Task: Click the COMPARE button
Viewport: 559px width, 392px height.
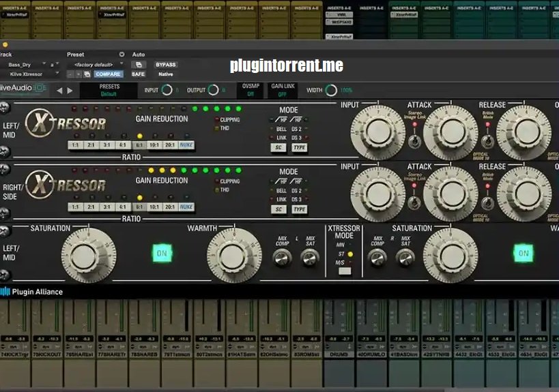Action: tap(108, 74)
